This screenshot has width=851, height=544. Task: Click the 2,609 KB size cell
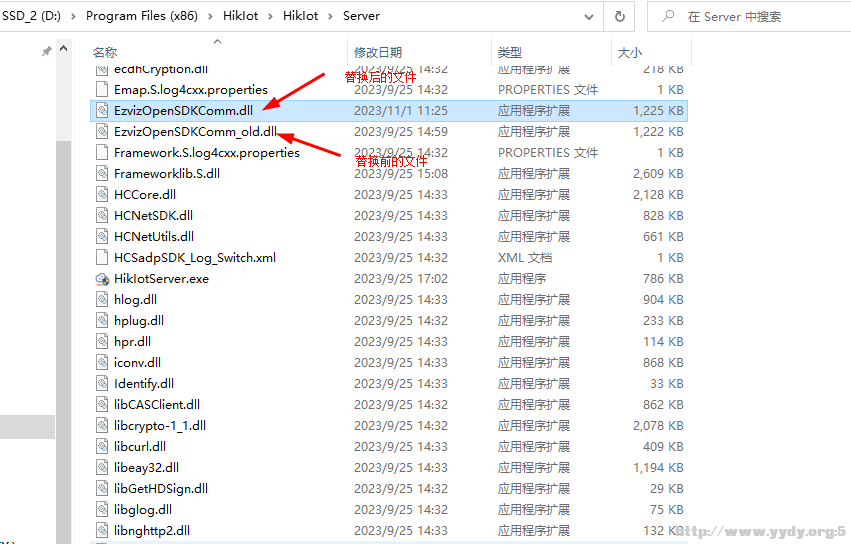pos(658,174)
